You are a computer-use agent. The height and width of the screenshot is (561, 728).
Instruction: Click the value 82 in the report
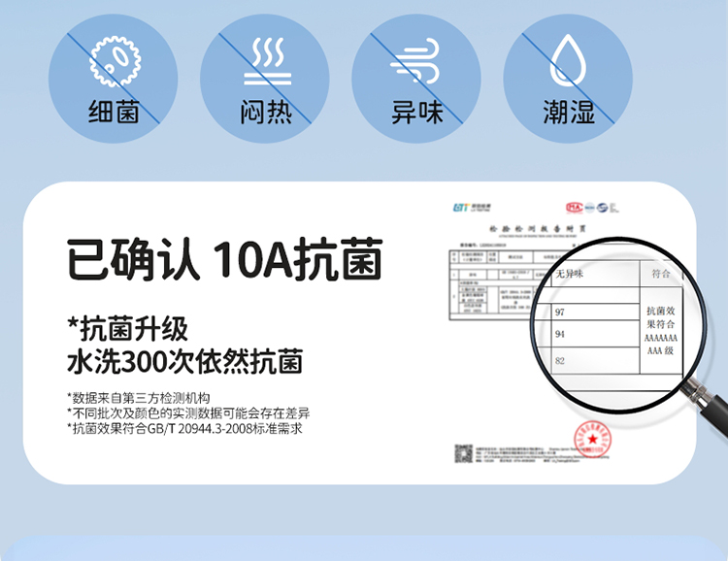560,361
